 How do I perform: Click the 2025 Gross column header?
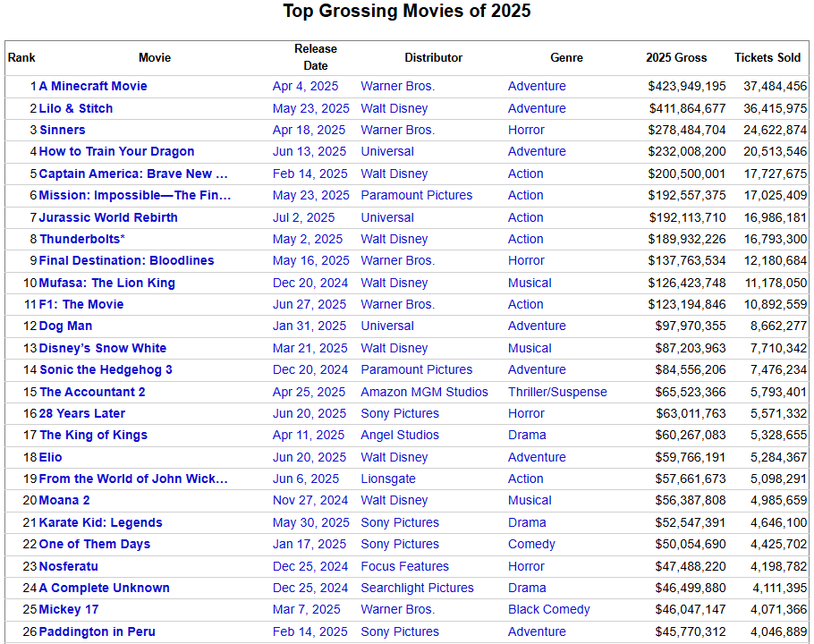676,57
